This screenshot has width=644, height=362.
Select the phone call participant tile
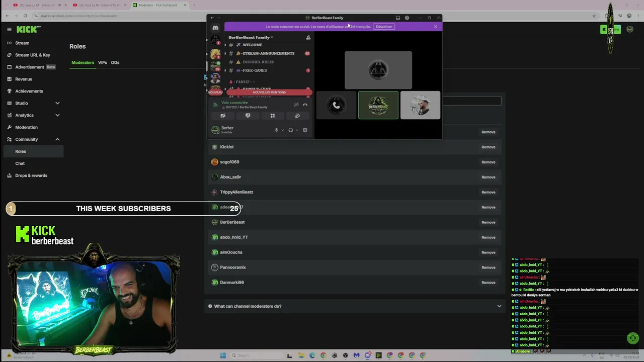(x=336, y=105)
